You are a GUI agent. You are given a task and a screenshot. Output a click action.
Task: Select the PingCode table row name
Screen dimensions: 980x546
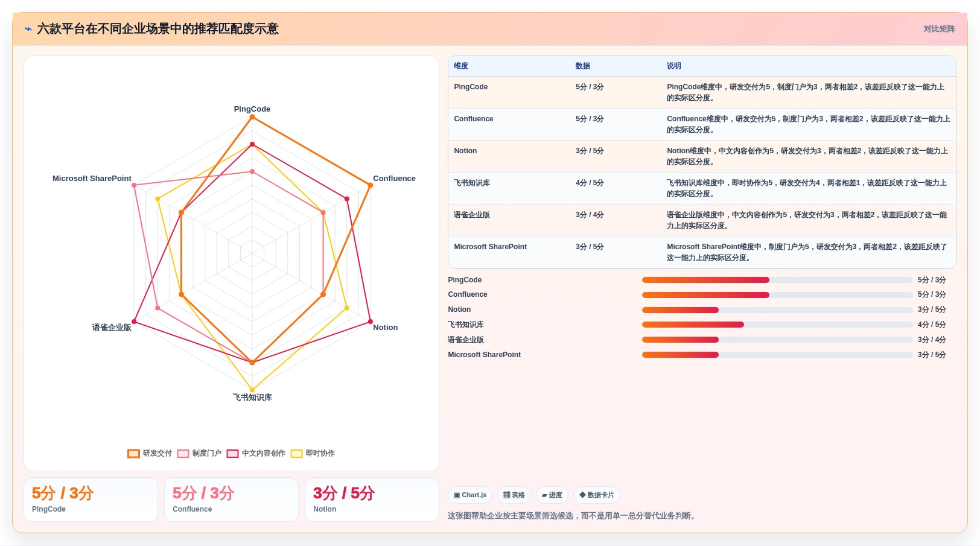pyautogui.click(x=471, y=87)
